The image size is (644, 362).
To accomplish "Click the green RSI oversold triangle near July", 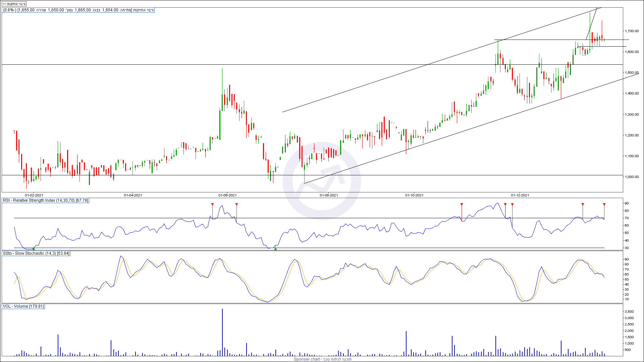I will pos(275,249).
